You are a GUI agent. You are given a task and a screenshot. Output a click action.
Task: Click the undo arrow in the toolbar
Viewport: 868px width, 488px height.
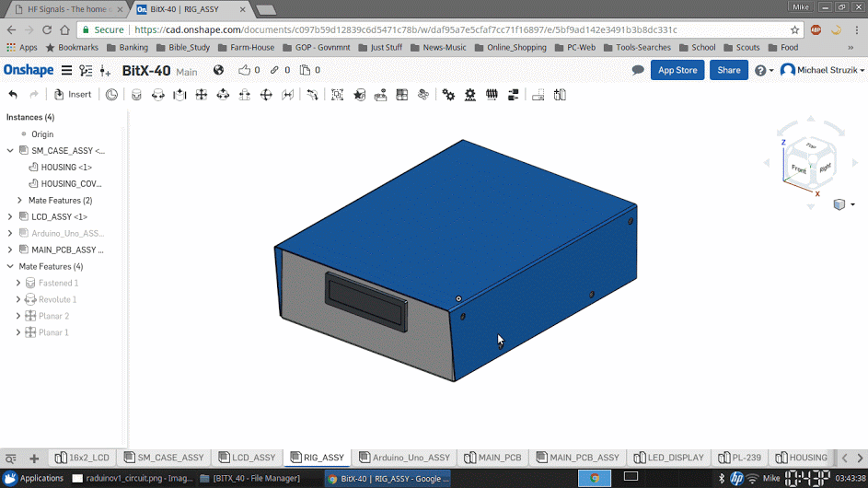click(13, 94)
